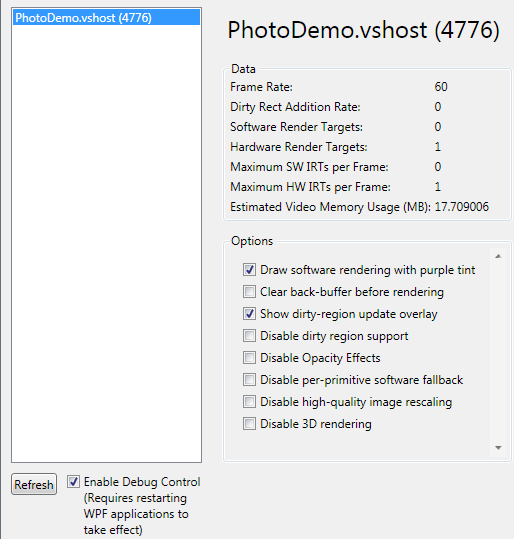Tick the Disable 3D rendering checkbox
The width and height of the screenshot is (514, 539).
click(249, 424)
